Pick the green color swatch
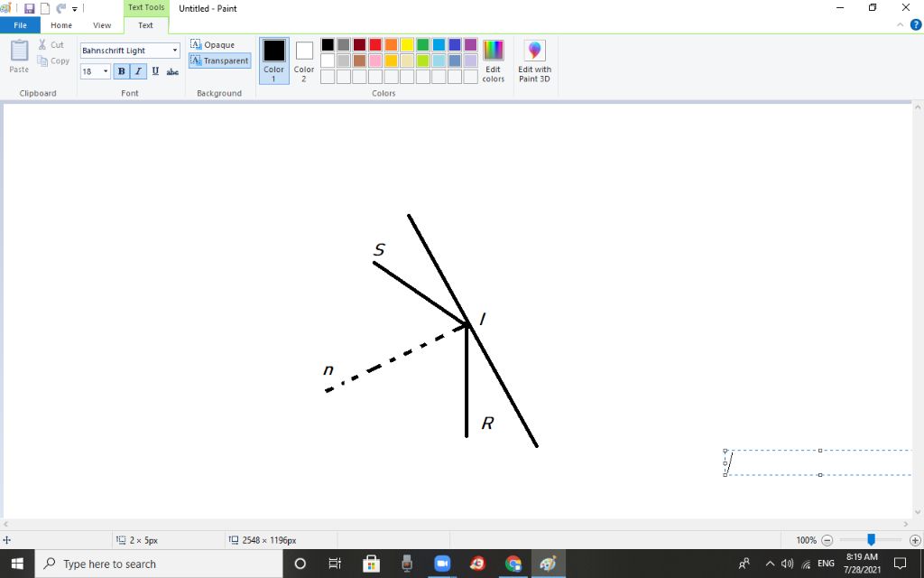This screenshot has height=578, width=924. coord(423,45)
